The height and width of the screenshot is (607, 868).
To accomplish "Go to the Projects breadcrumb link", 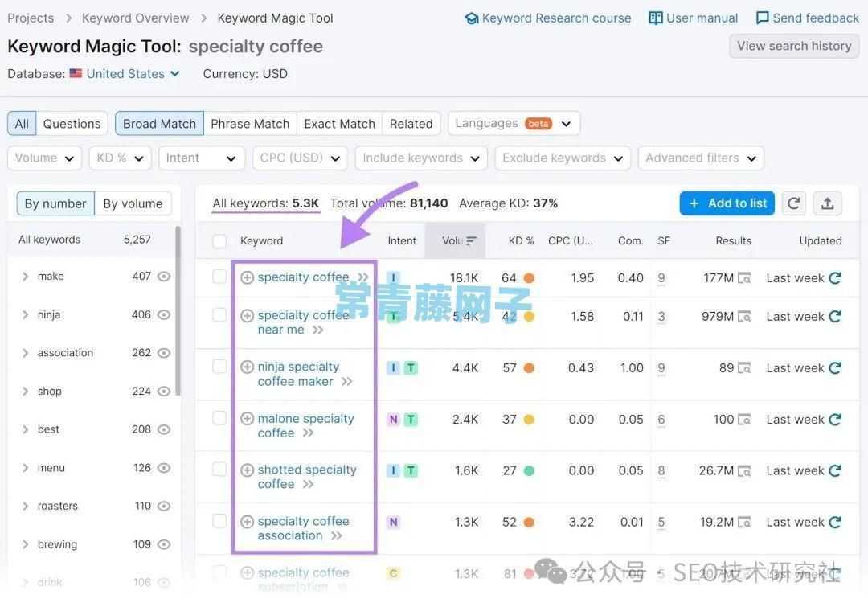I will (x=31, y=18).
